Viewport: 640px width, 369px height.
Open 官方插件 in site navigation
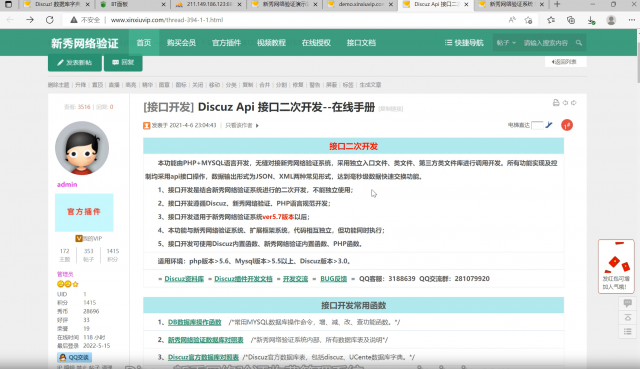(x=226, y=42)
